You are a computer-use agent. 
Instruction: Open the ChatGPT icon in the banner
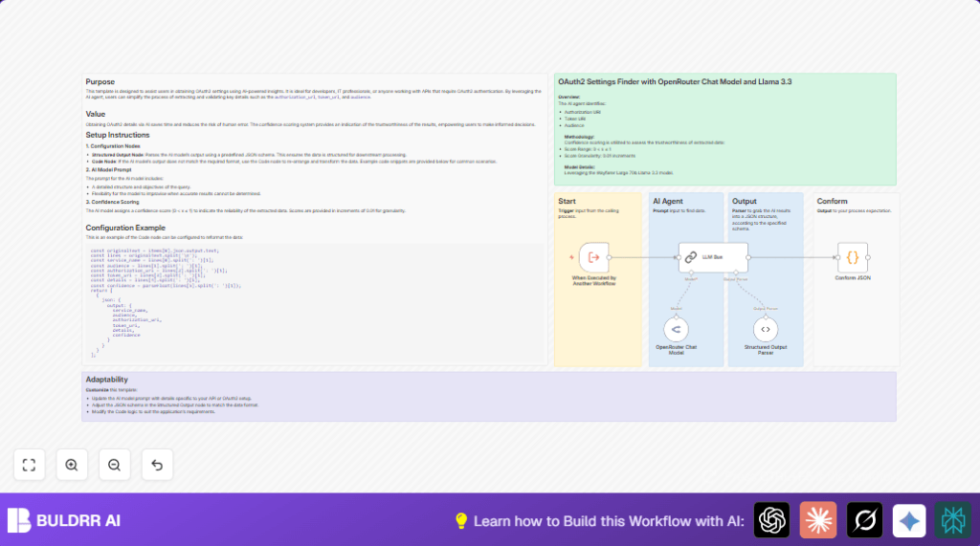click(x=771, y=520)
